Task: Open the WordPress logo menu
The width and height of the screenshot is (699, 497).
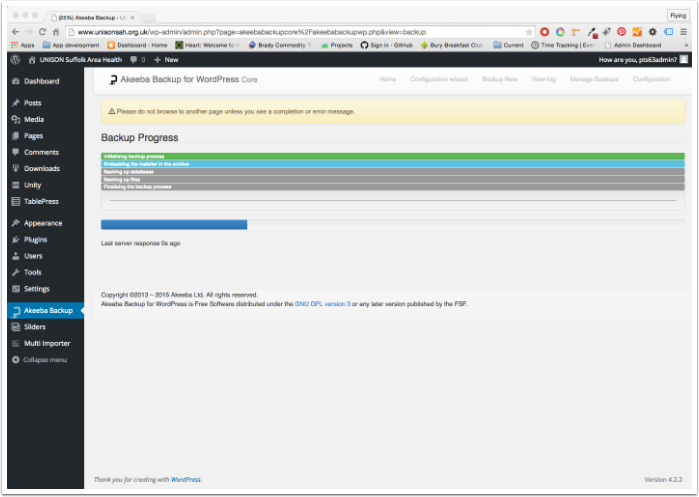Action: click(16, 60)
